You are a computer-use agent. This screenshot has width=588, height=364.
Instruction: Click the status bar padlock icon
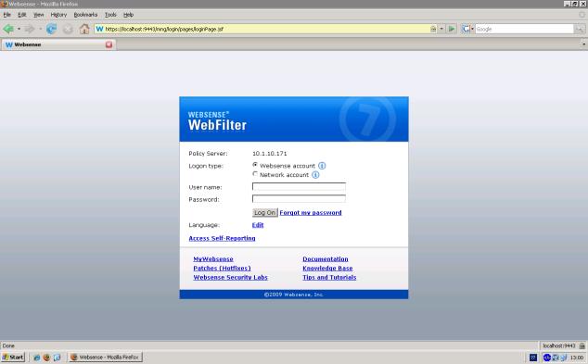click(x=582, y=345)
